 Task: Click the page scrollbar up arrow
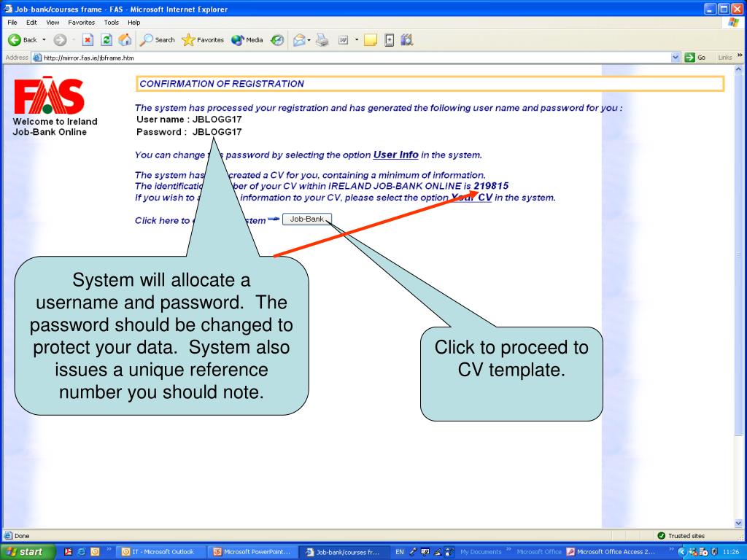click(x=739, y=69)
